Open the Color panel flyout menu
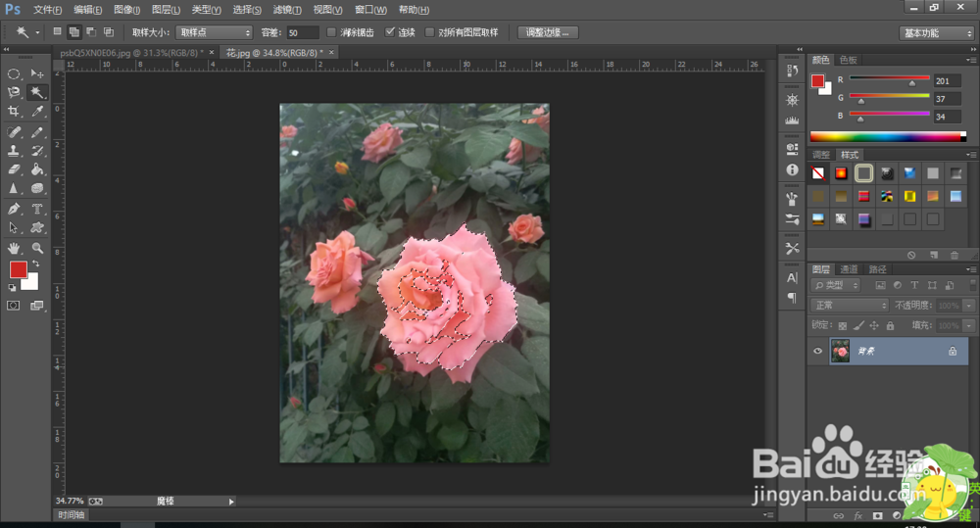Screen dimensions: 980x528 pos(971,60)
